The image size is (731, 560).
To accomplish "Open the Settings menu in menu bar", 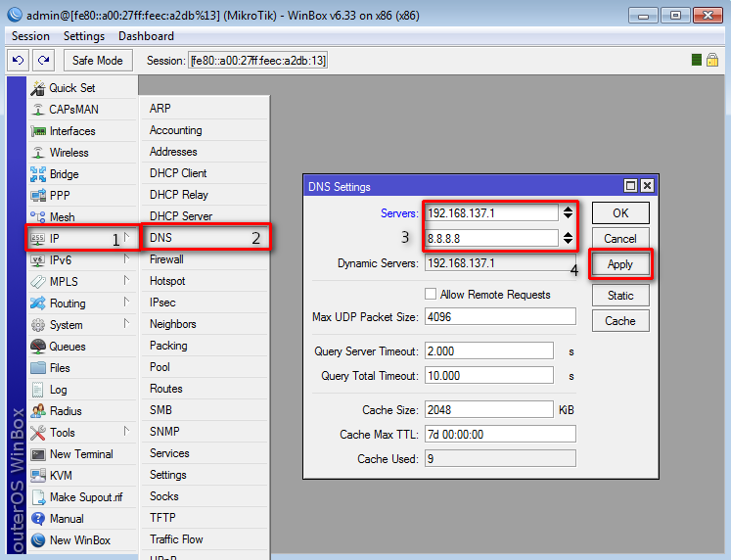I will (x=84, y=36).
